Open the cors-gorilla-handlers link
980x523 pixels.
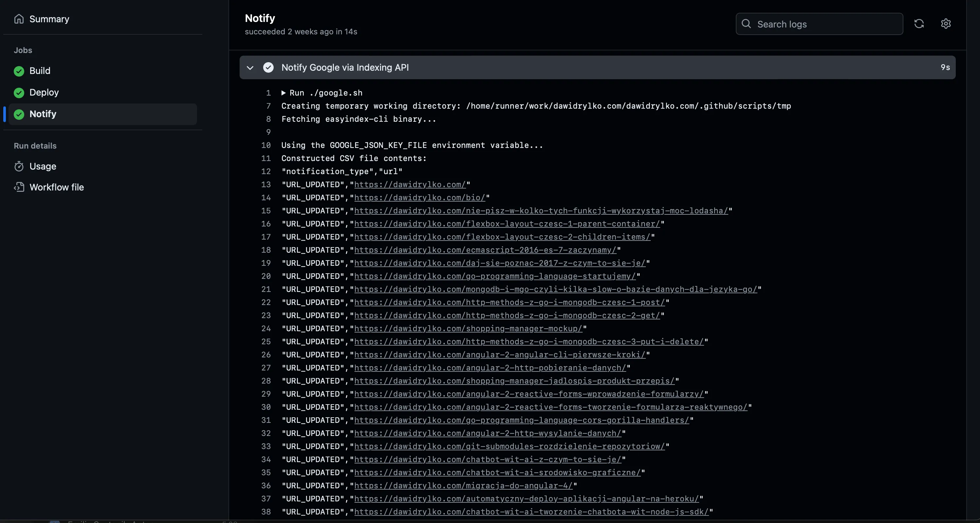pos(521,420)
